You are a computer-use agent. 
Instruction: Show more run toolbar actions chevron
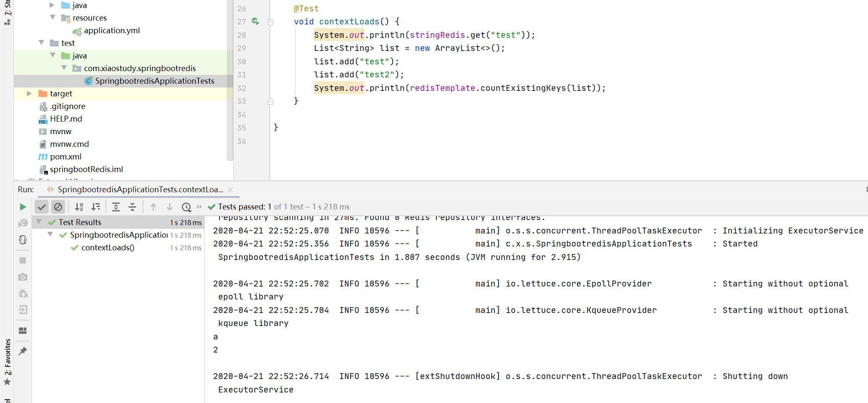click(199, 207)
